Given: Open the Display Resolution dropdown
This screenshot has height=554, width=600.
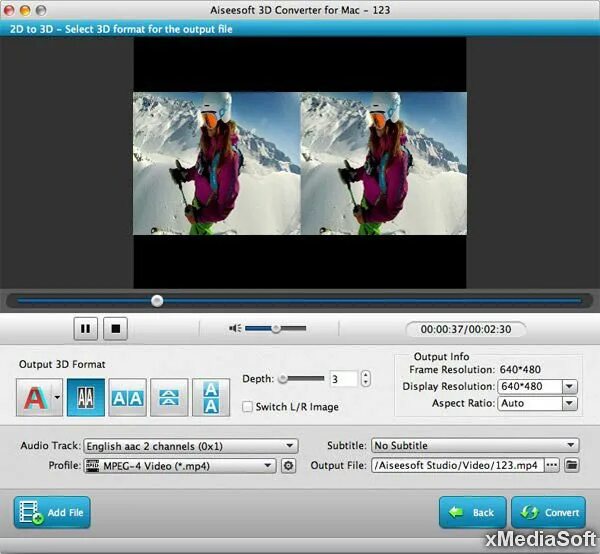Looking at the screenshot, I should pyautogui.click(x=537, y=386).
